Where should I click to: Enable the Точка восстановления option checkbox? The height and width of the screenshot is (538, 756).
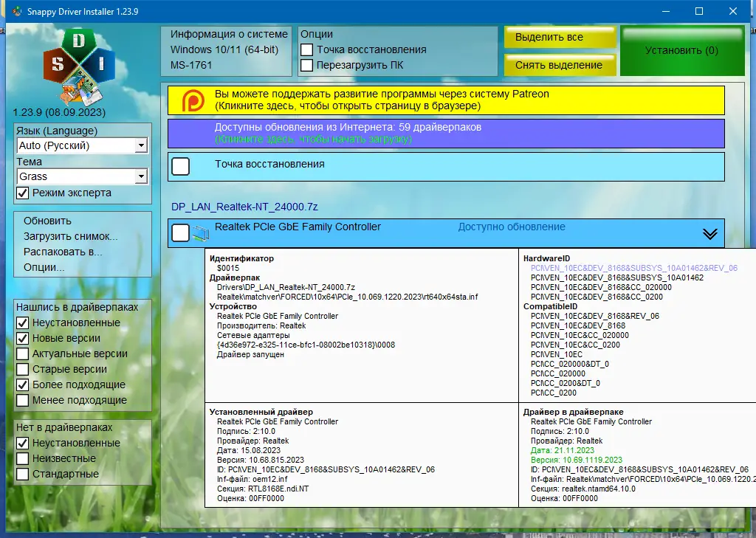(x=306, y=49)
